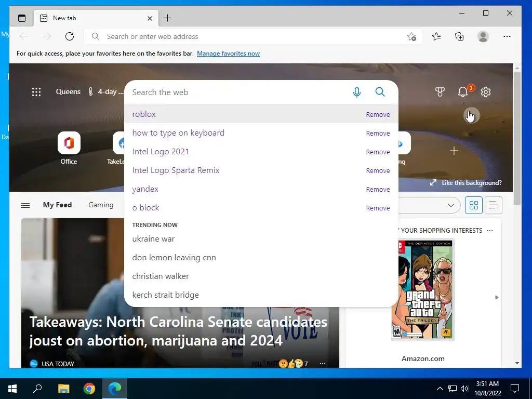Viewport: 532px width, 399px height.
Task: Expand the feed content dropdown chevron
Action: click(450, 205)
